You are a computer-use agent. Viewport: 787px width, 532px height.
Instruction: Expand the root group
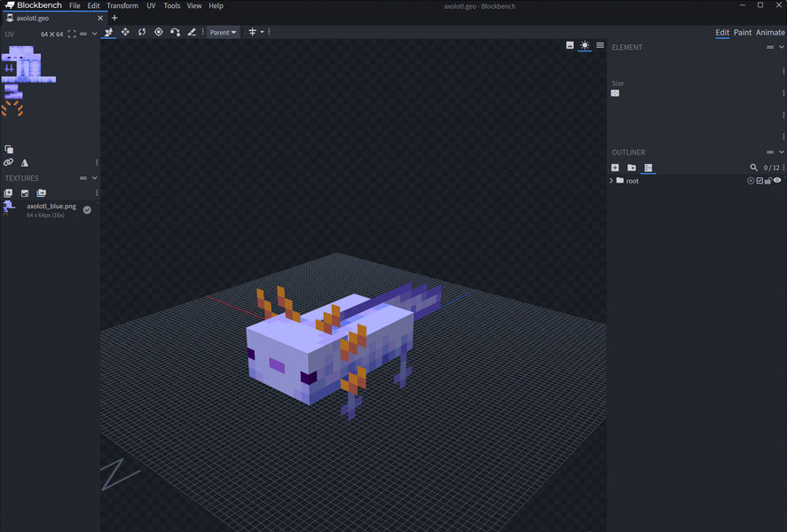[x=611, y=181]
